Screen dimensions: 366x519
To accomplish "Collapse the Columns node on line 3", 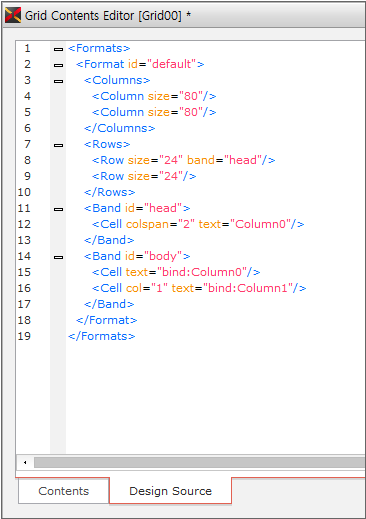I will [58, 81].
